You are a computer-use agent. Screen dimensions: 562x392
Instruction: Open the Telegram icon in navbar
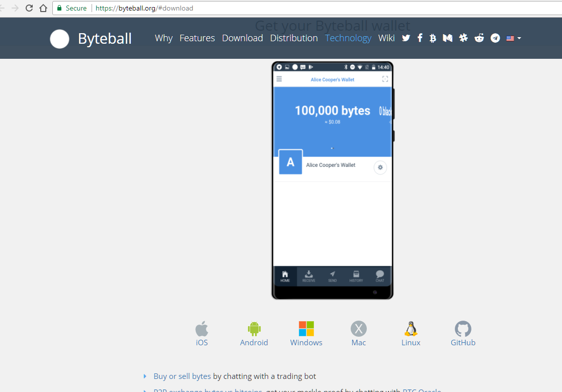(495, 38)
